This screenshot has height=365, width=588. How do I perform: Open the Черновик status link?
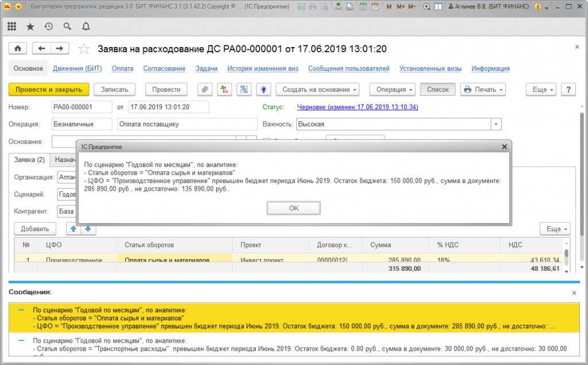pos(357,107)
